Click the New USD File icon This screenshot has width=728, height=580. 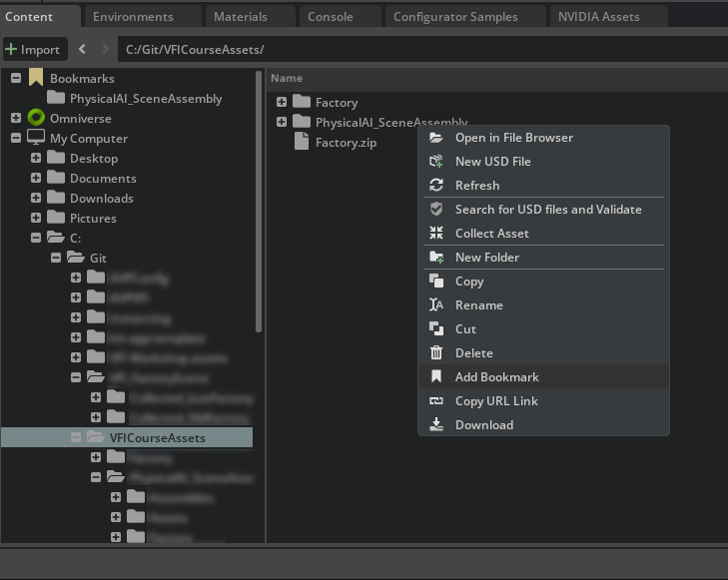pyautogui.click(x=435, y=161)
